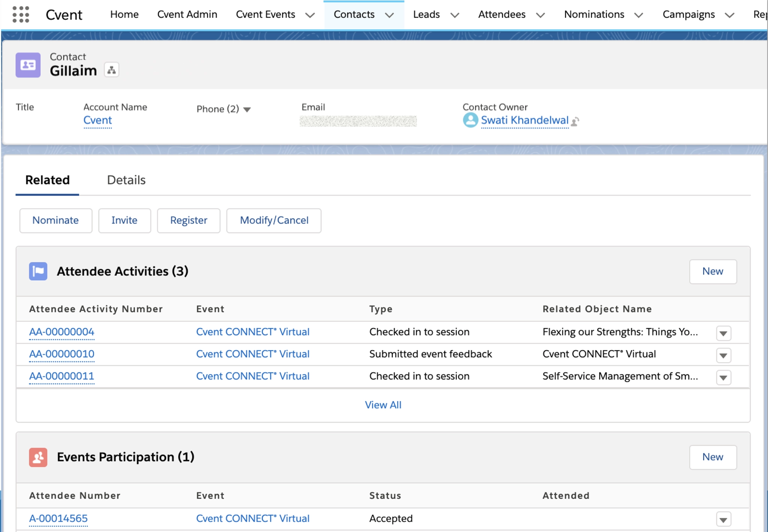Click the Modify/Cancel button
This screenshot has width=768, height=532.
[274, 220]
